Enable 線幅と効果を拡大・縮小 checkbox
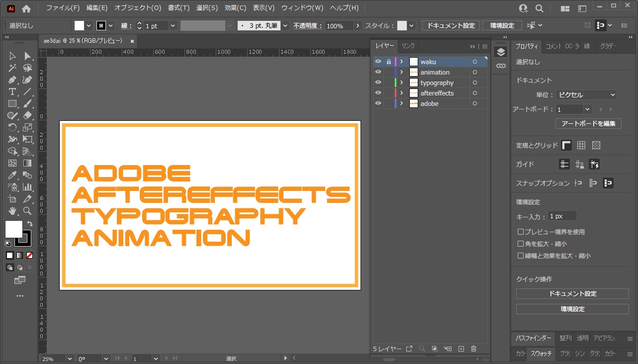 pyautogui.click(x=521, y=256)
